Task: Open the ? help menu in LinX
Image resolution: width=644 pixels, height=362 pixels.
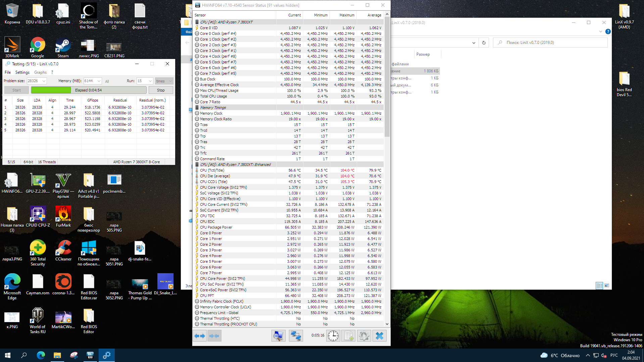Action: (x=52, y=72)
